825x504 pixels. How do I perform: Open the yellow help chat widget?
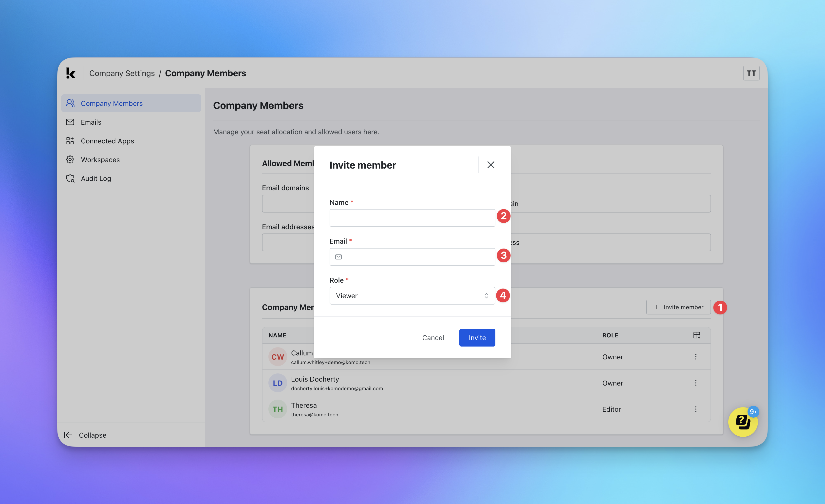coord(743,422)
